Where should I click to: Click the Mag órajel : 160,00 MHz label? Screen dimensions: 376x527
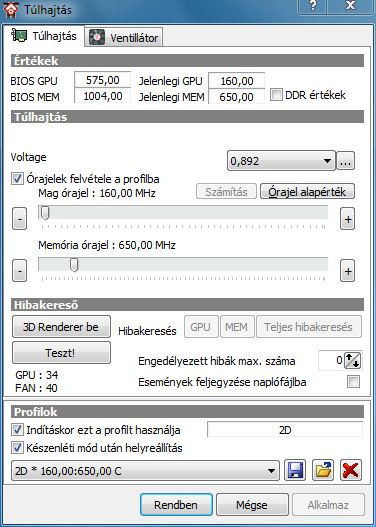point(97,193)
